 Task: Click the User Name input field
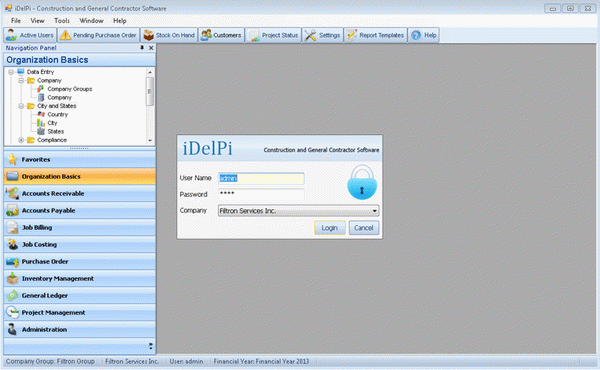tap(261, 178)
